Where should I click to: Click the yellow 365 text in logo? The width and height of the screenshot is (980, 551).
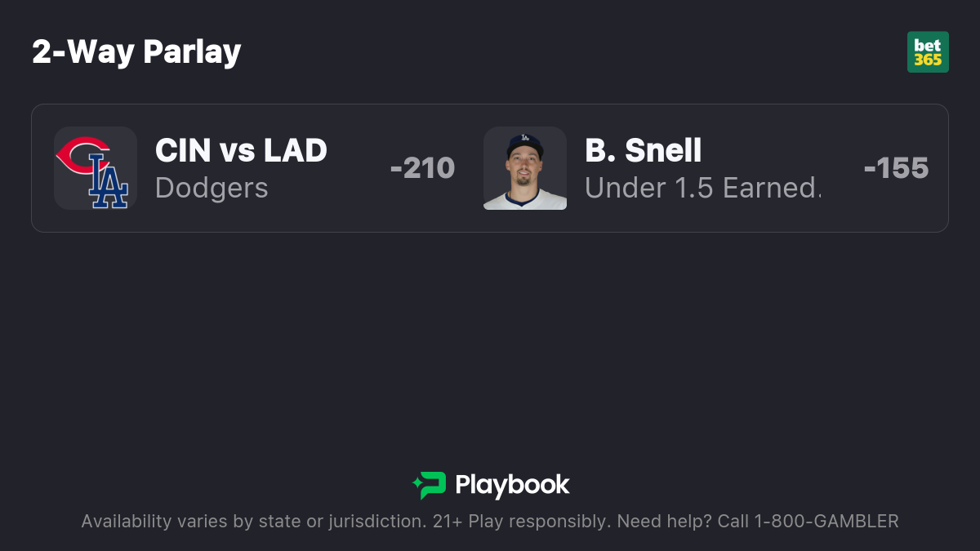point(928,60)
